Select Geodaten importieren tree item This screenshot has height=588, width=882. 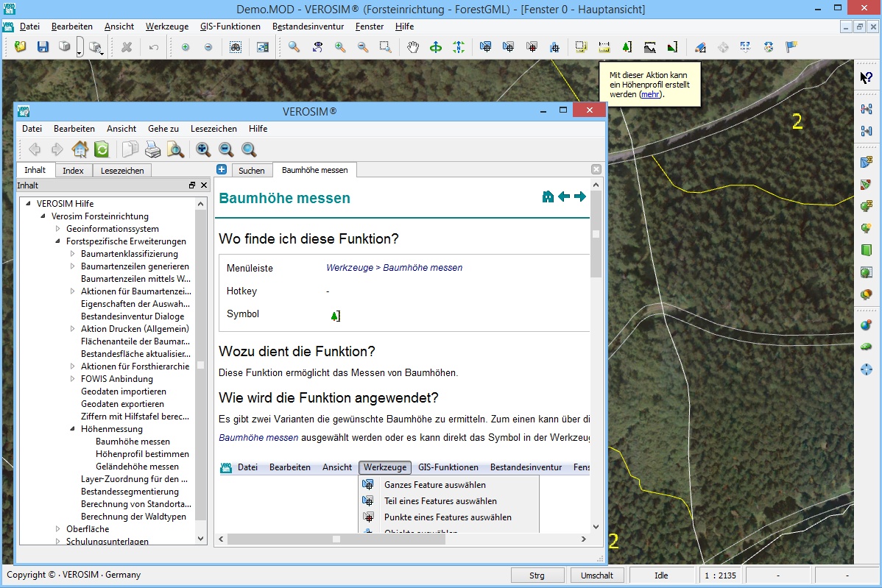[x=123, y=392]
